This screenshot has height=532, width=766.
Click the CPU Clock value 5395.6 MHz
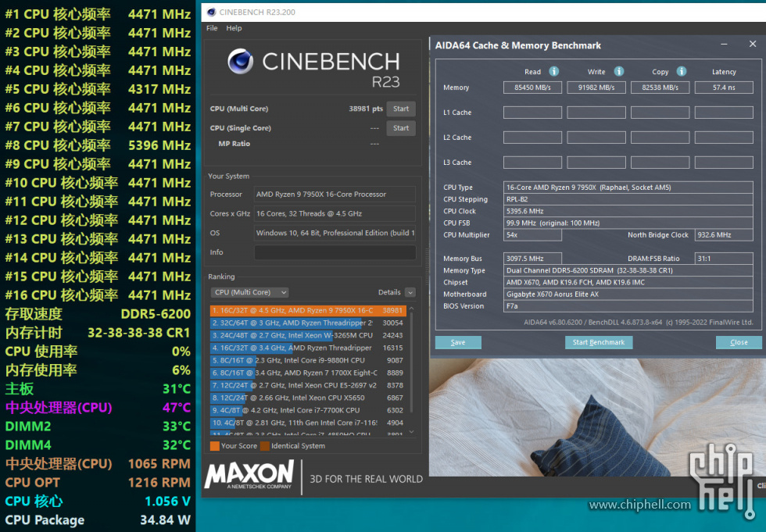click(x=628, y=212)
